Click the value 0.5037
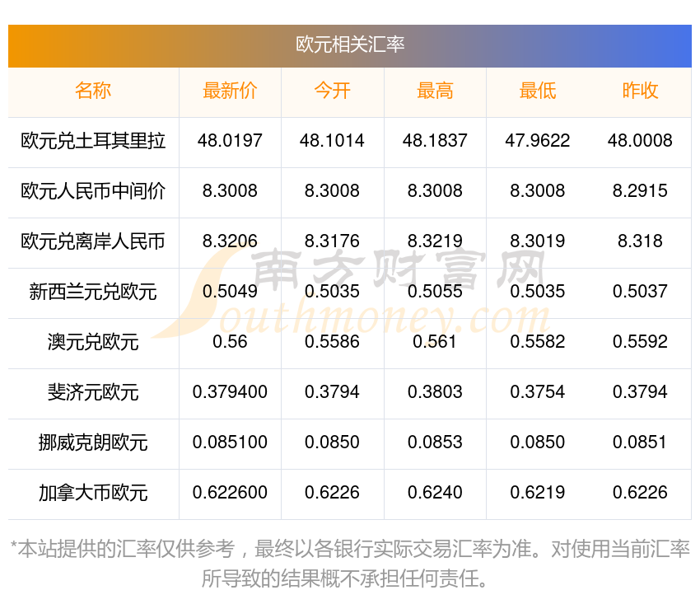Viewport: 700px width, 604px height. [640, 292]
